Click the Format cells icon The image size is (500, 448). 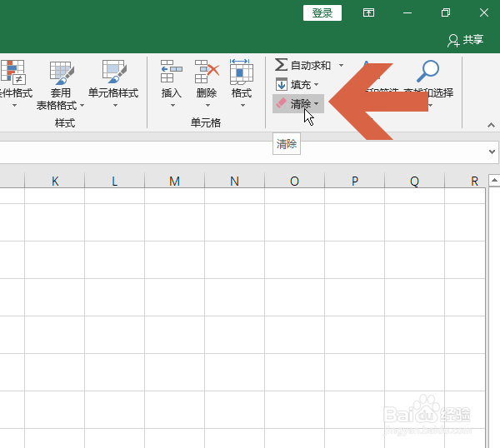click(x=242, y=72)
